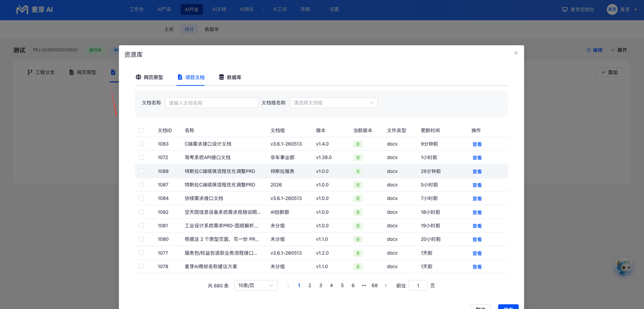This screenshot has height=309, width=644.
Task: Click the 编辑 edit icon
Action: pyautogui.click(x=589, y=50)
